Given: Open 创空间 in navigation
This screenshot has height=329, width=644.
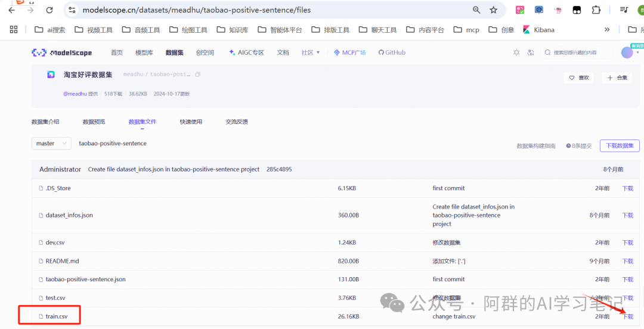Looking at the screenshot, I should tap(205, 52).
